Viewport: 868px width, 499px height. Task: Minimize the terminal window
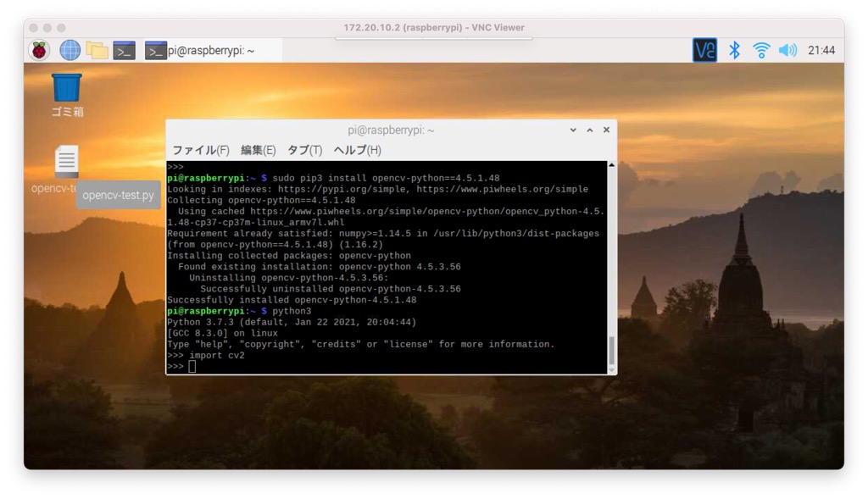pos(573,130)
